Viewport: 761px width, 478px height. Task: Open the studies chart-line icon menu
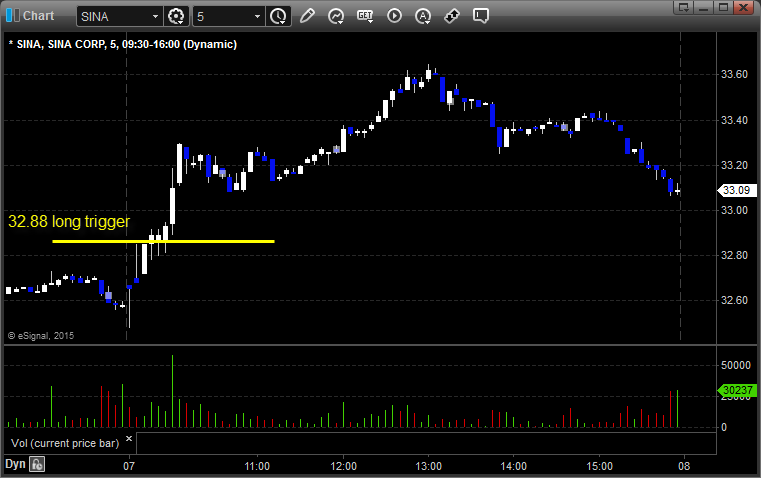point(336,16)
